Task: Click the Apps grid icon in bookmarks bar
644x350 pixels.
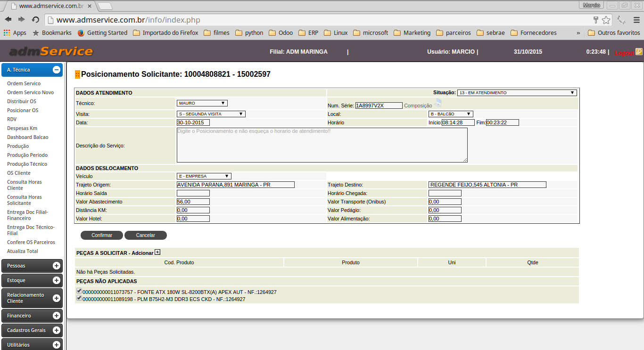Action: (7, 33)
